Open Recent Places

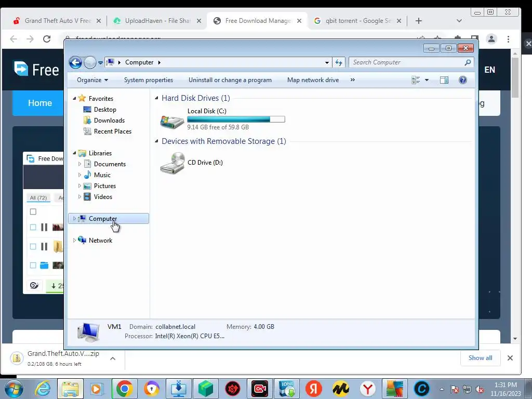click(112, 131)
